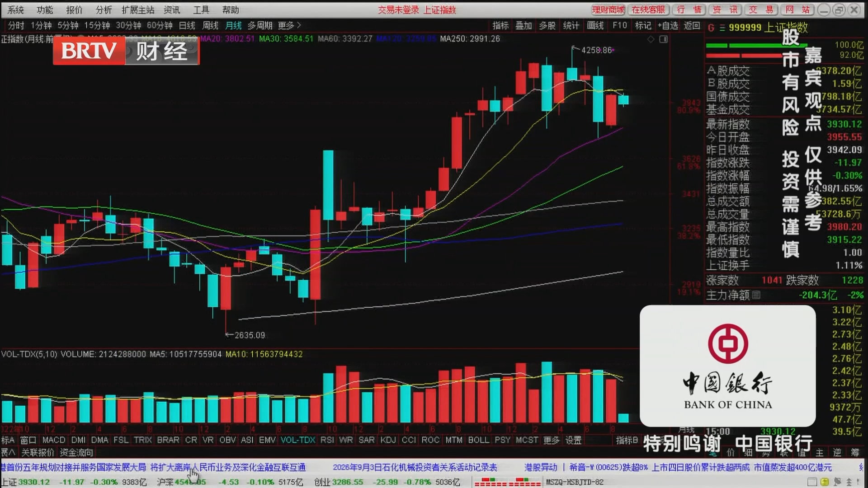Switch to the 分时 intraday chart
Screen dimensions: 868x488
point(16,26)
